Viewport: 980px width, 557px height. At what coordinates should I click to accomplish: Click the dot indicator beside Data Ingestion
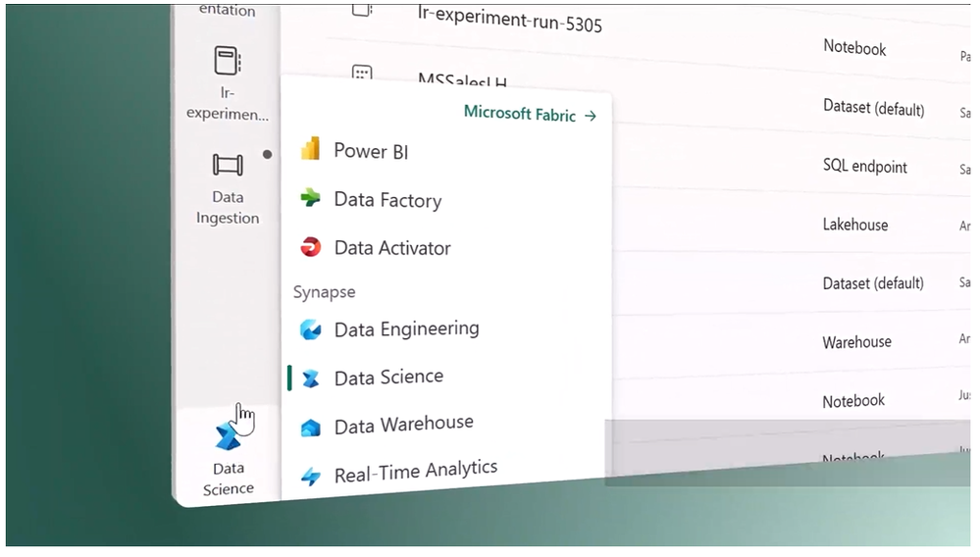[267, 154]
